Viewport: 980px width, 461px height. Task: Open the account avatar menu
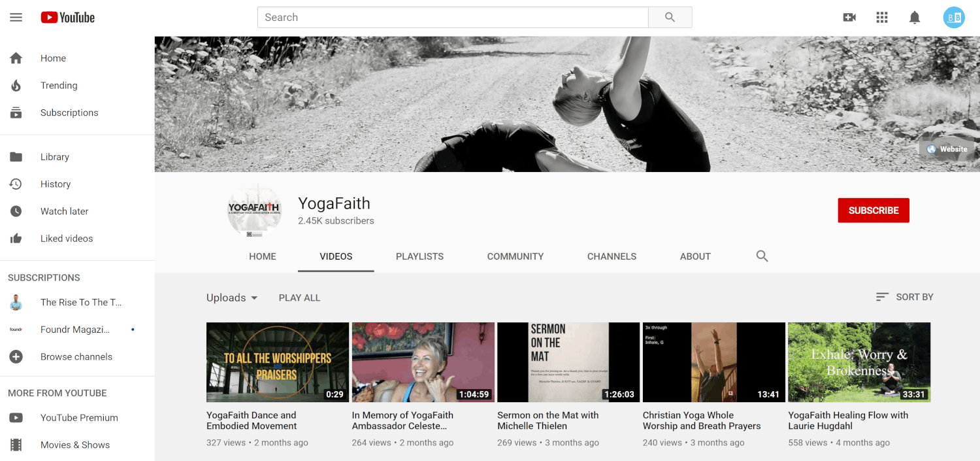coord(954,18)
